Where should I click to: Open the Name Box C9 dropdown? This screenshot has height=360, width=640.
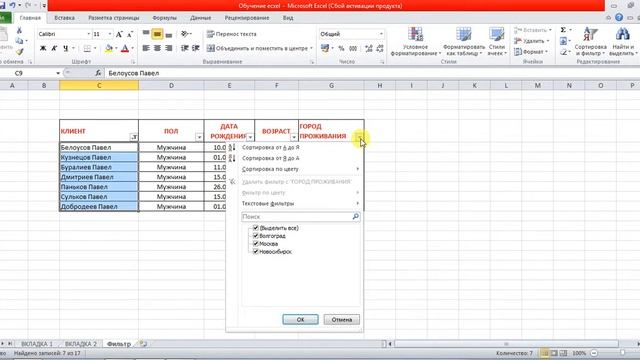tap(58, 73)
